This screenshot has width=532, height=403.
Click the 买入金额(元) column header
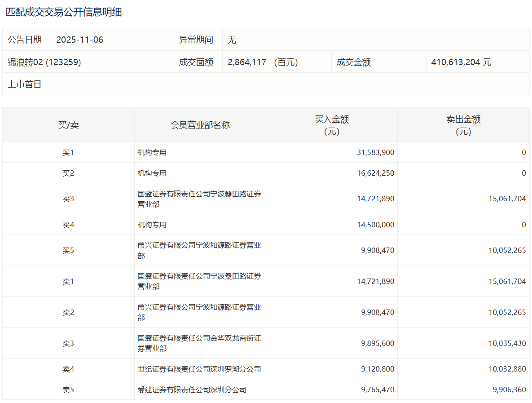[331, 125]
